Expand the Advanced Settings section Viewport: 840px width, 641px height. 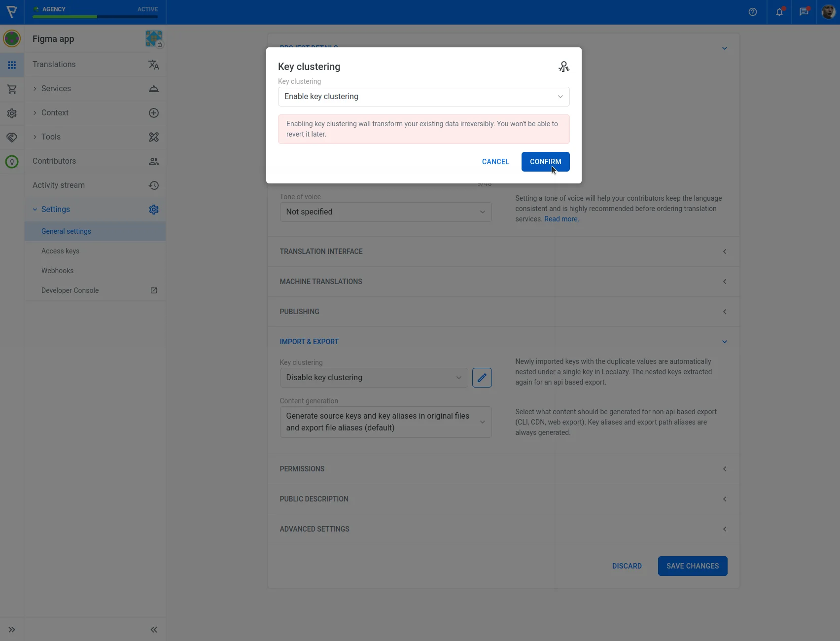tap(503, 529)
